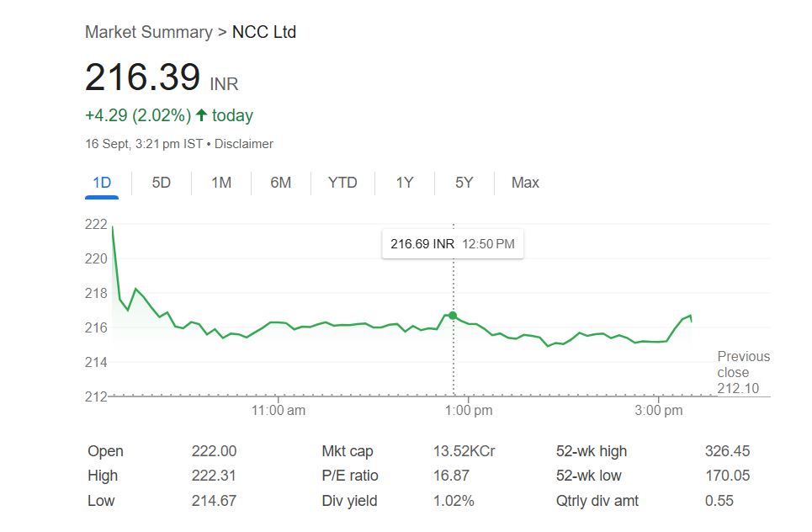812x532 pixels.
Task: Select the 1D time range tab
Action: (102, 183)
